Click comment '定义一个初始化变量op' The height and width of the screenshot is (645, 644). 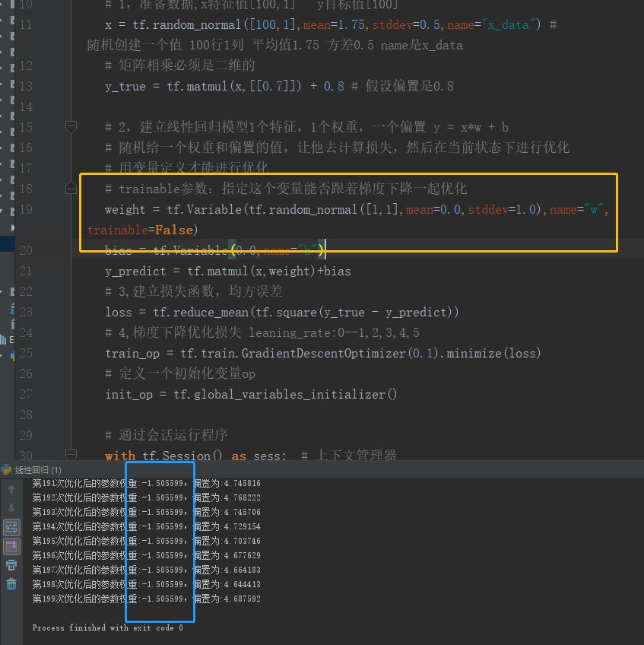[180, 373]
